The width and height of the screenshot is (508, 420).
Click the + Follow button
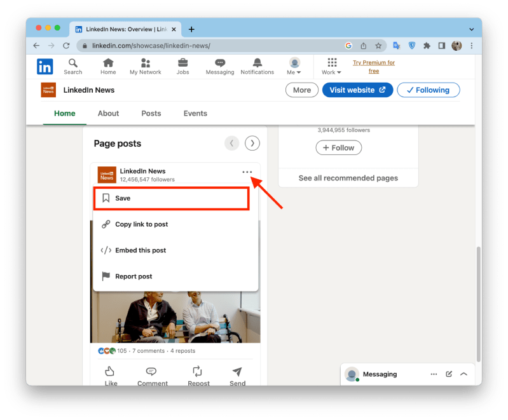pos(338,147)
